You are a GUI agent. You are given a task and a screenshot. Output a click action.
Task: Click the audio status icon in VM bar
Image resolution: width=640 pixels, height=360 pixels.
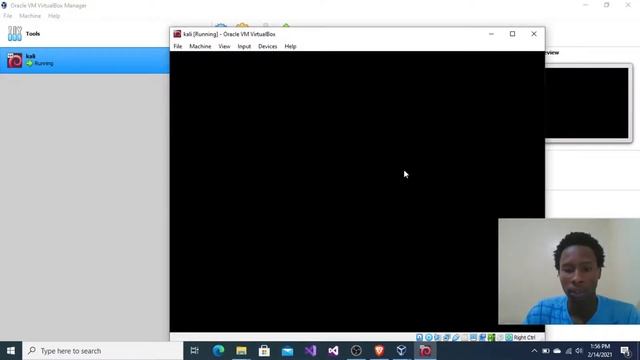click(x=437, y=338)
